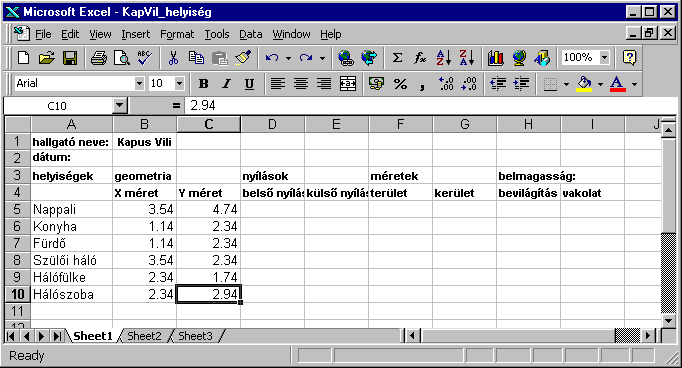The width and height of the screenshot is (682, 368).
Task: Toggle Italic formatting
Action: pos(226,84)
